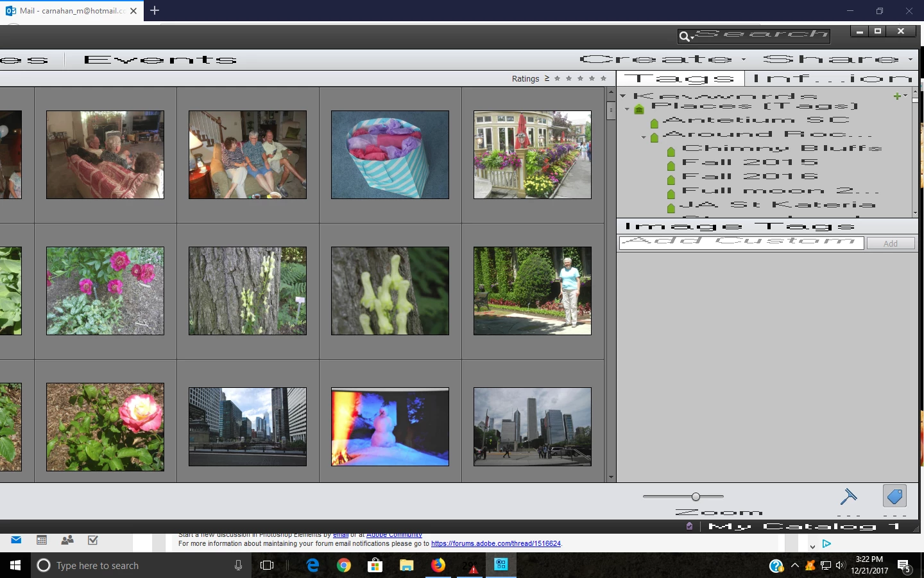The width and height of the screenshot is (924, 578).
Task: Click the Cortana microphone icon
Action: tap(238, 565)
